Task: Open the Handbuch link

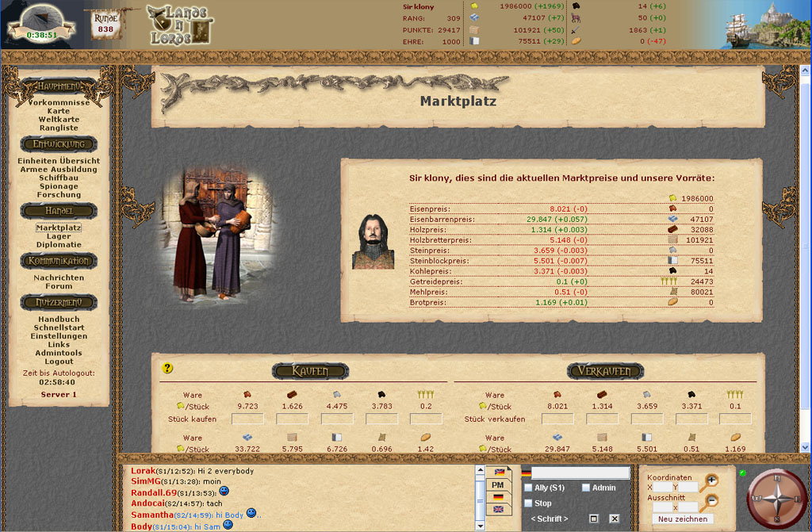Action: click(x=59, y=320)
